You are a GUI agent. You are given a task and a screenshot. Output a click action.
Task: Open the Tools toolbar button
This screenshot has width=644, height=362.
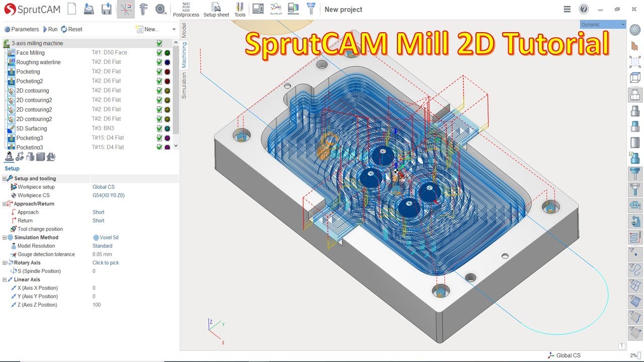[x=240, y=10]
